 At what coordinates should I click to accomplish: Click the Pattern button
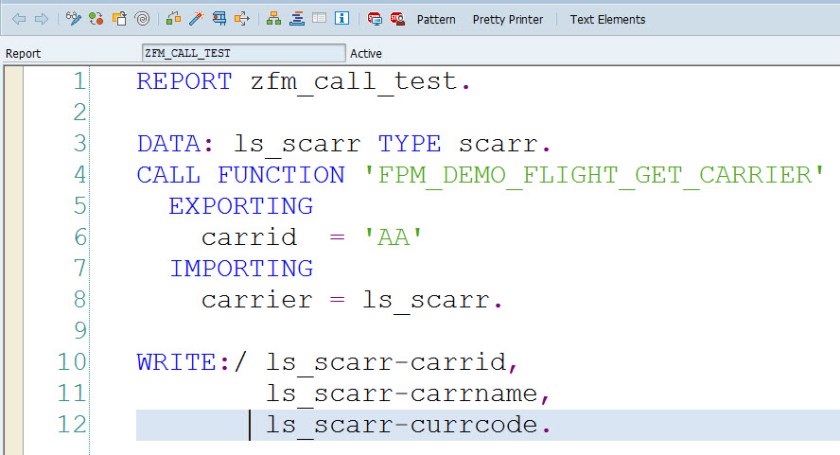pos(436,20)
